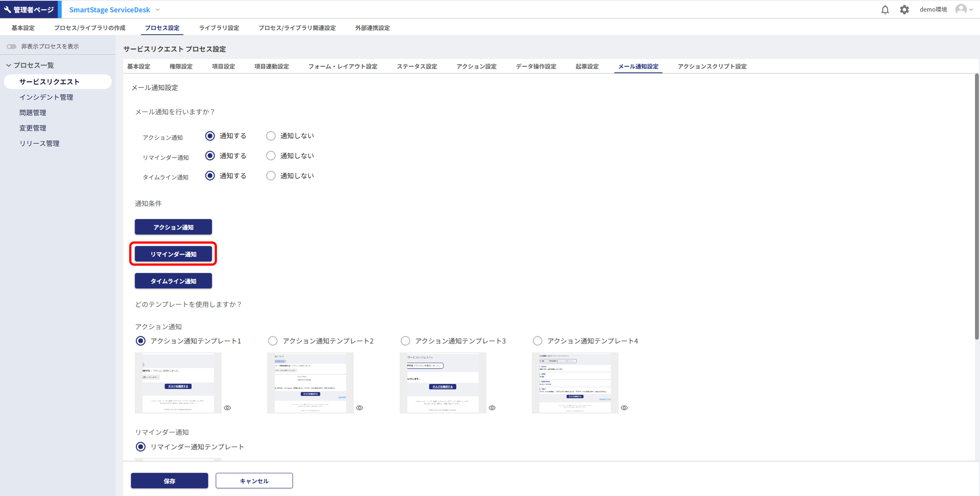Collapse the プロセス一覧 section
The height and width of the screenshot is (496, 980).
[8, 65]
